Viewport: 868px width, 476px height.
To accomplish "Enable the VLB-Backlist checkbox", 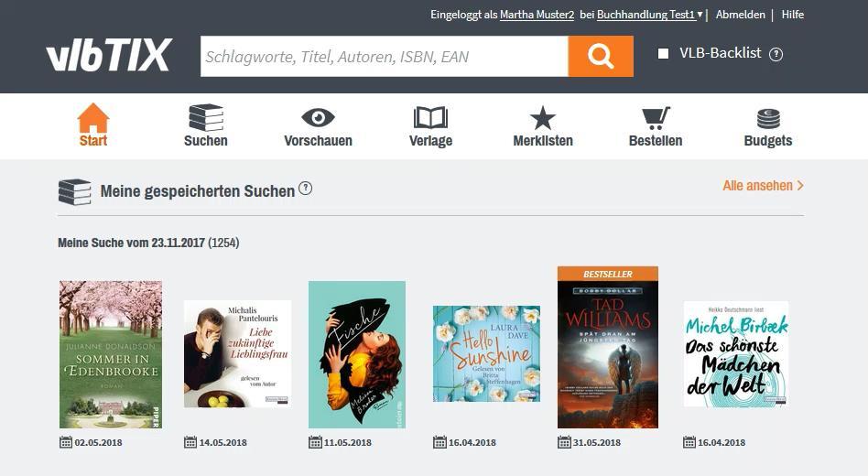I will 663,54.
